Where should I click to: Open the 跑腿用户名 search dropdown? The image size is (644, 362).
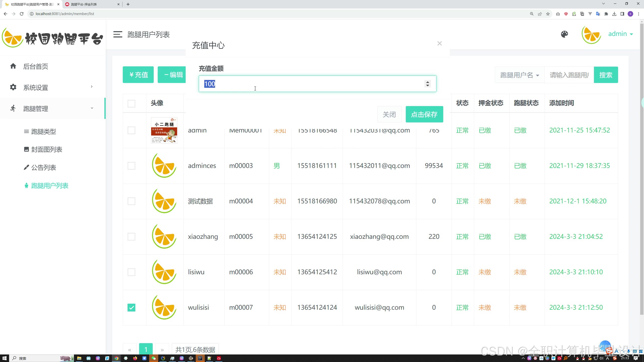(x=519, y=75)
